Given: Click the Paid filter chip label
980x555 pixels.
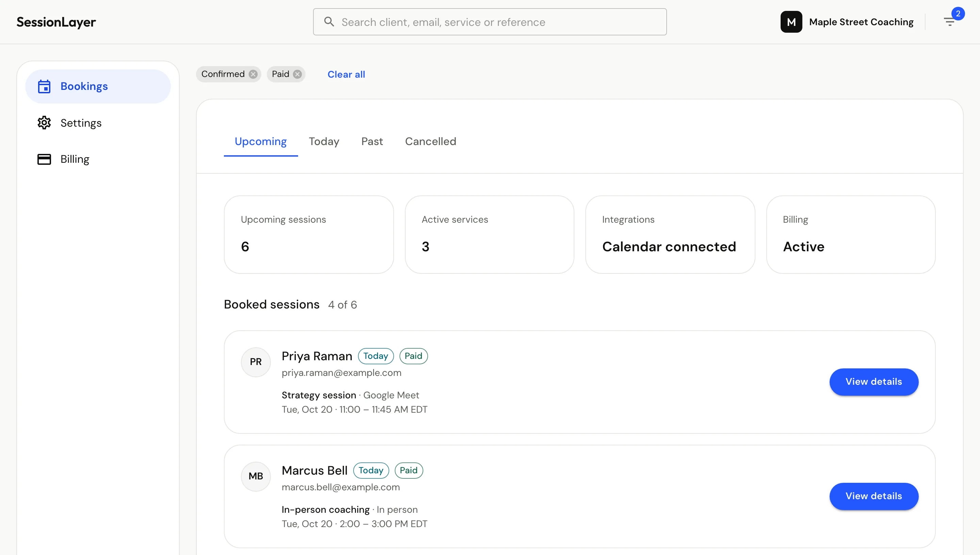Looking at the screenshot, I should [x=280, y=74].
